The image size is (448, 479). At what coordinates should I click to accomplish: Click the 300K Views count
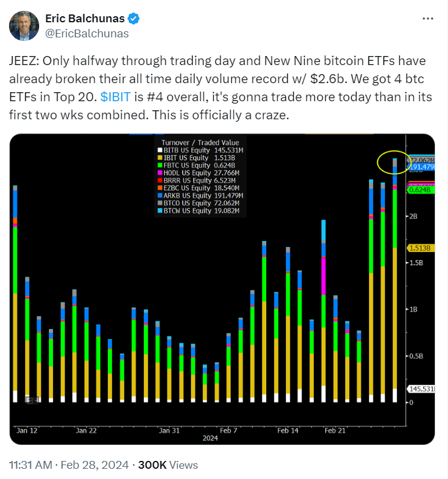coord(168,465)
